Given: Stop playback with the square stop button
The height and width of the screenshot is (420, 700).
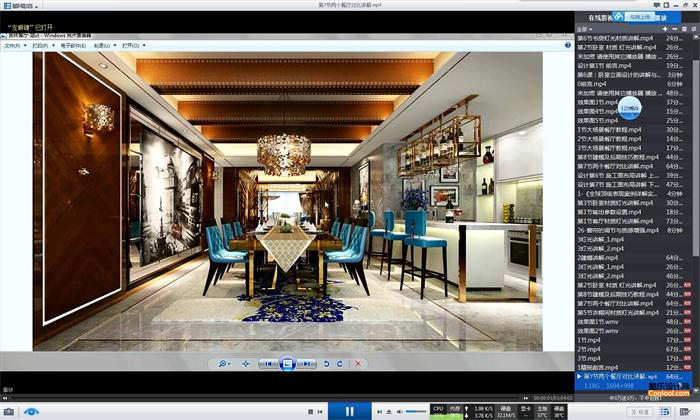Looking at the screenshot, I should 311,412.
